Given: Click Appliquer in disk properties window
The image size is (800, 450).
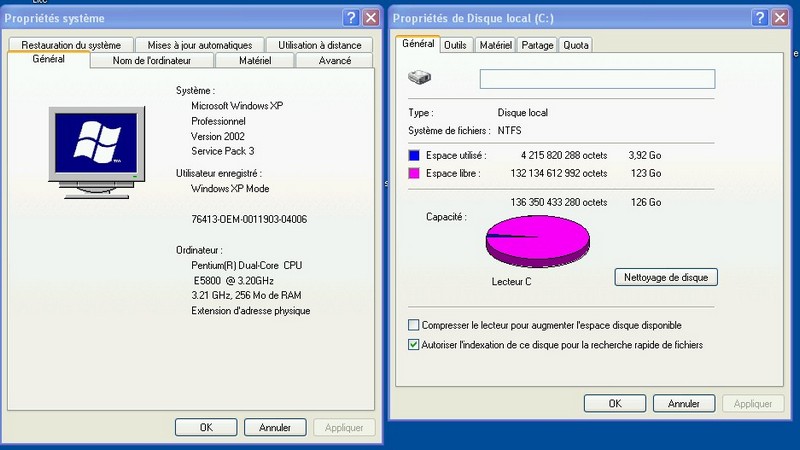Looking at the screenshot, I should tap(753, 404).
